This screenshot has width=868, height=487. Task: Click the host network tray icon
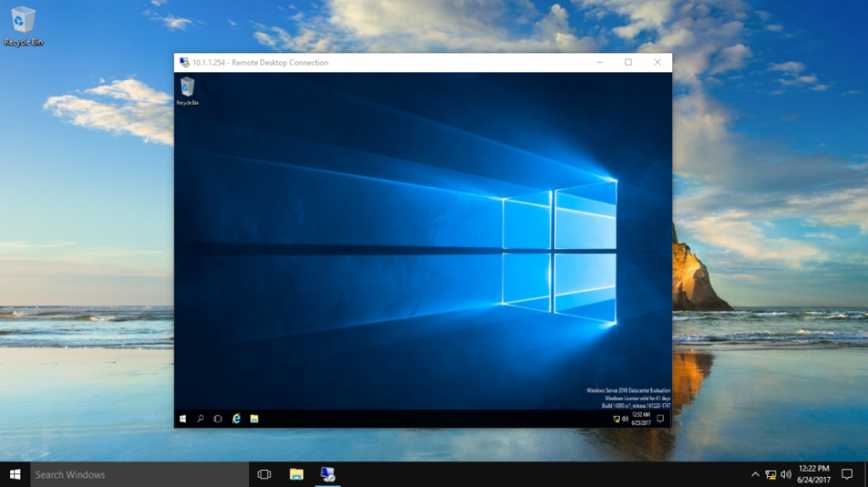tap(771, 474)
